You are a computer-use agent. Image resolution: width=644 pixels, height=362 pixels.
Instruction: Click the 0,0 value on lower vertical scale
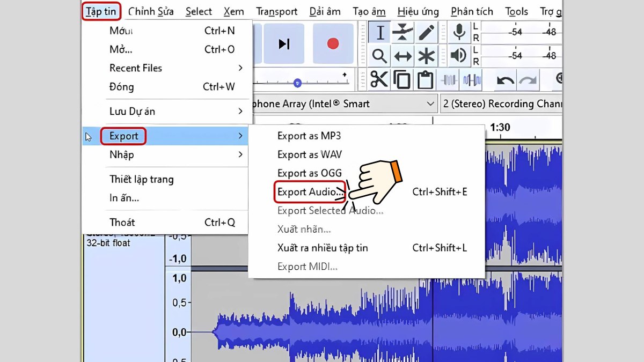[x=179, y=333]
